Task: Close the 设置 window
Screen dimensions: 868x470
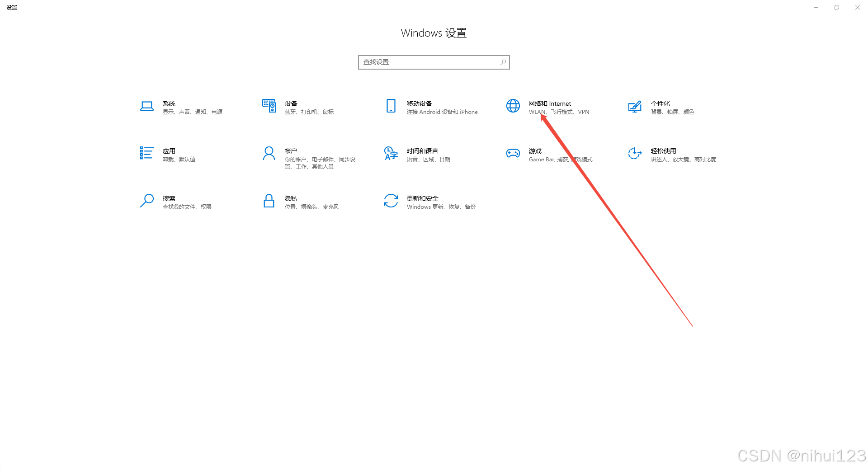Action: click(858, 7)
